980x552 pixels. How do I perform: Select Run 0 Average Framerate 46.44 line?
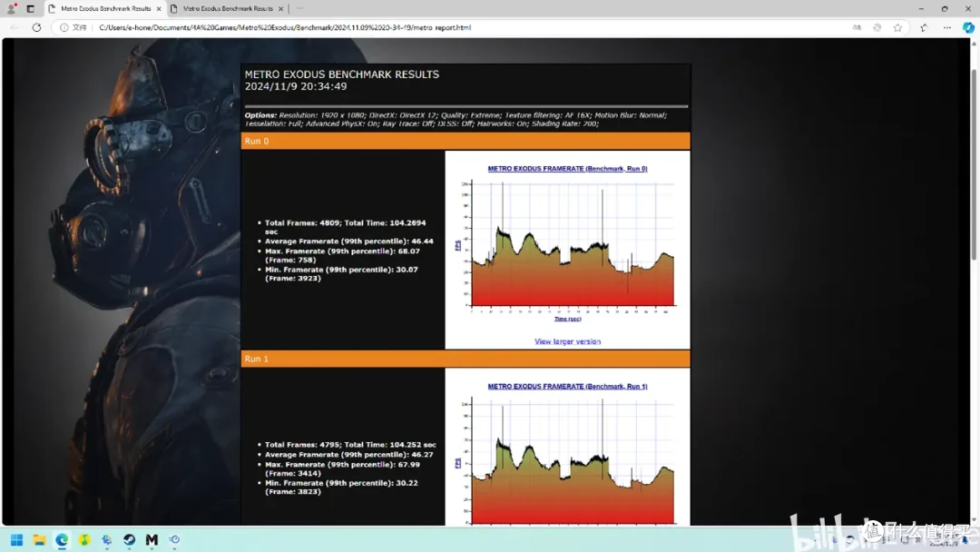[x=348, y=241]
